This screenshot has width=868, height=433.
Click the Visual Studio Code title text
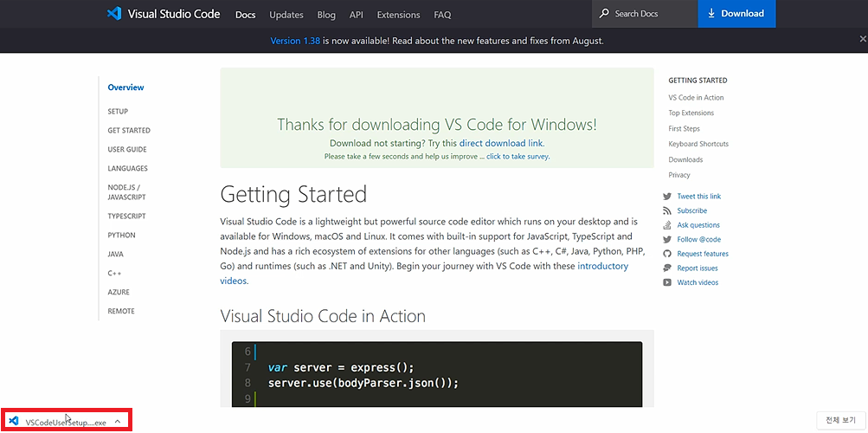[x=174, y=14]
